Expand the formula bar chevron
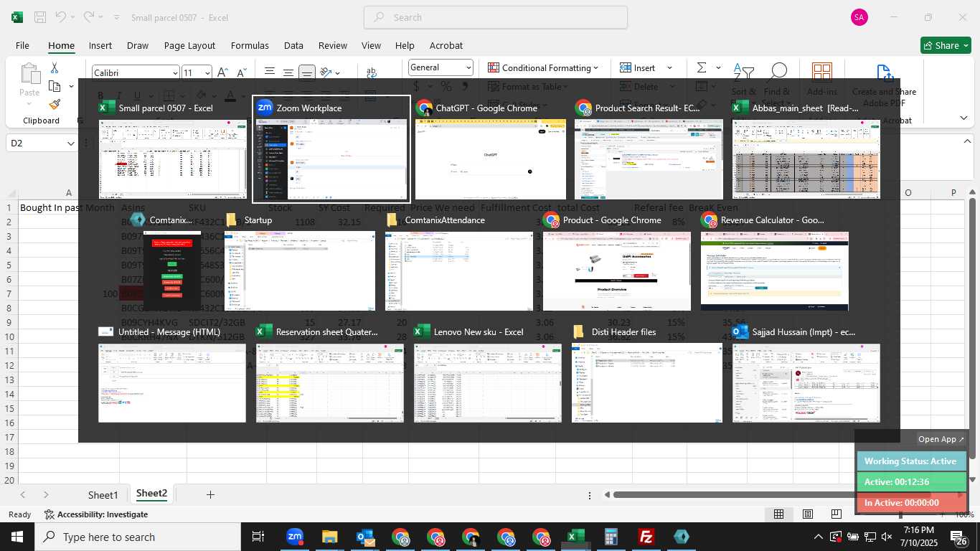This screenshot has width=980, height=551. tap(967, 141)
